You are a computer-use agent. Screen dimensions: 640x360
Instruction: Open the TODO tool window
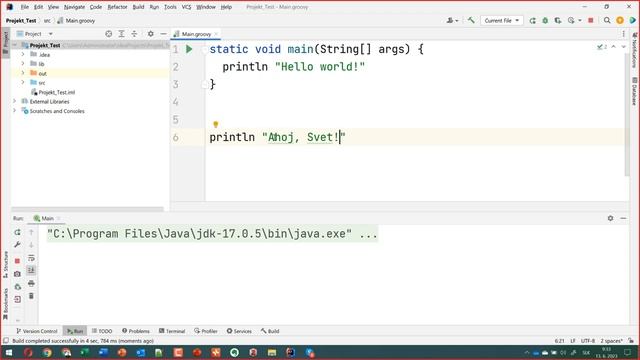click(x=102, y=331)
